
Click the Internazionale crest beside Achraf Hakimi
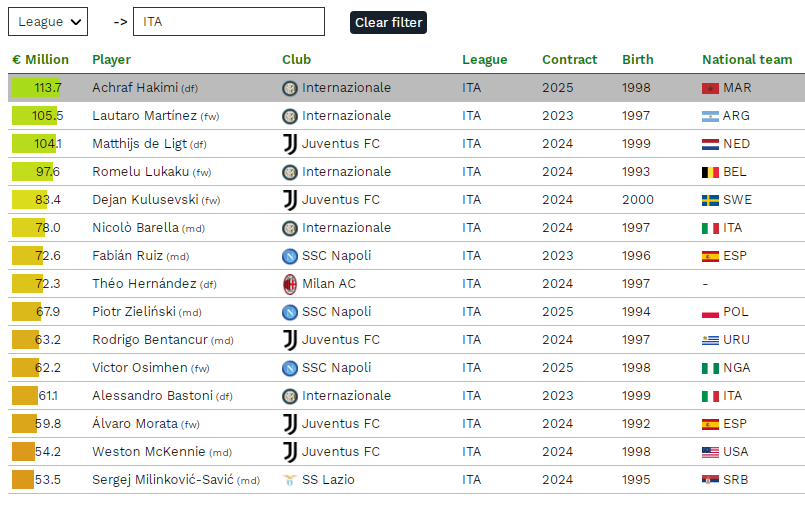[290, 88]
